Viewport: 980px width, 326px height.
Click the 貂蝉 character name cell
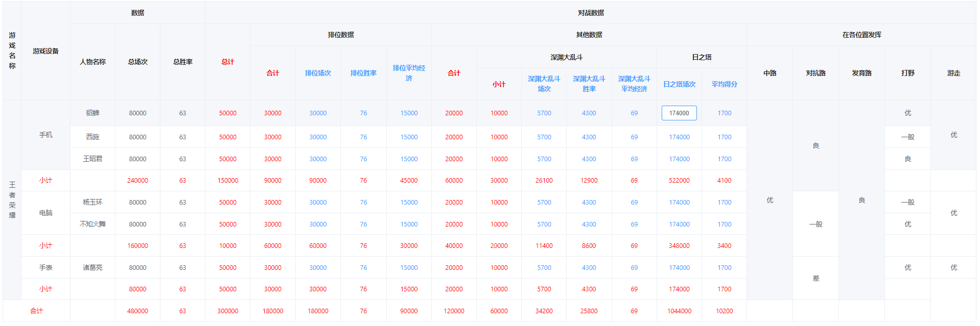(92, 113)
